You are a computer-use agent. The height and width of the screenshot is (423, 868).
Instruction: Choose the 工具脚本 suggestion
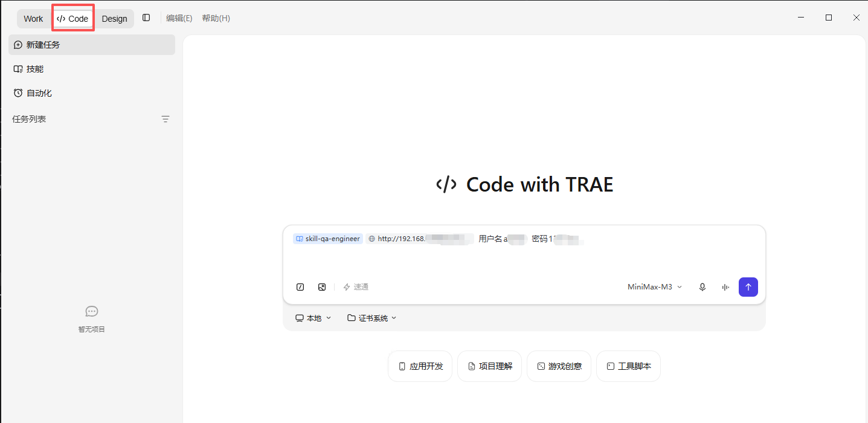pyautogui.click(x=628, y=366)
